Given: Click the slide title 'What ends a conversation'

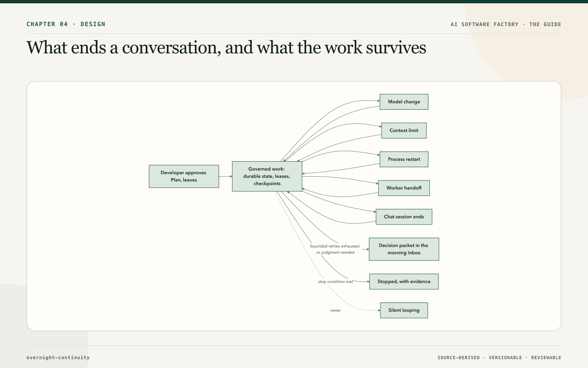Looking at the screenshot, I should click(x=123, y=47).
